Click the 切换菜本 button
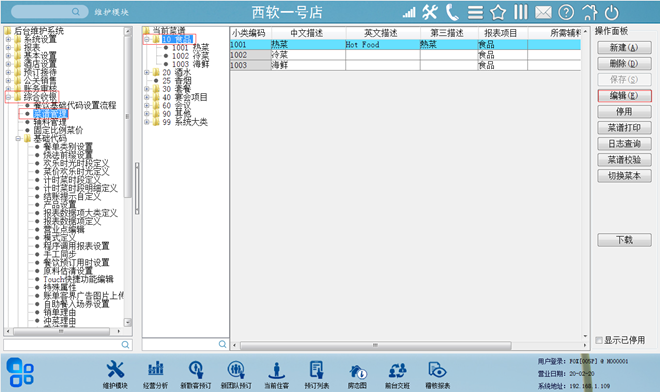The height and width of the screenshot is (392, 660). click(624, 176)
